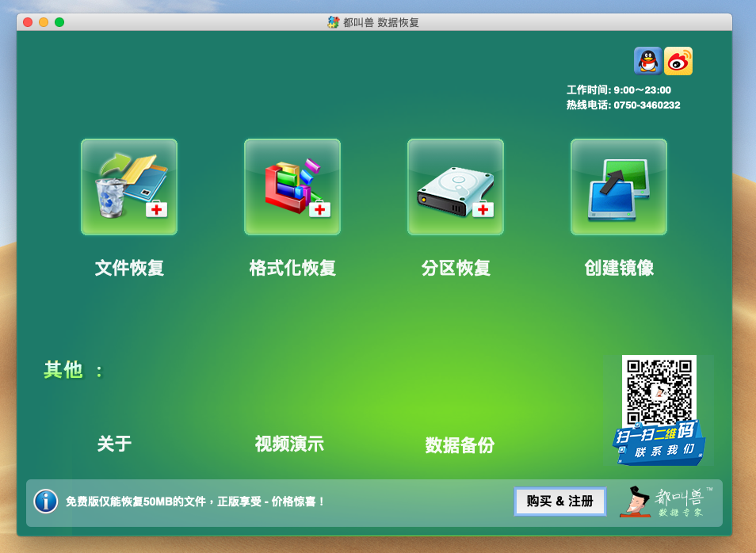The image size is (756, 553).
Task: Click the 扫一扫二维码 联系我们 banner
Action: [659, 442]
